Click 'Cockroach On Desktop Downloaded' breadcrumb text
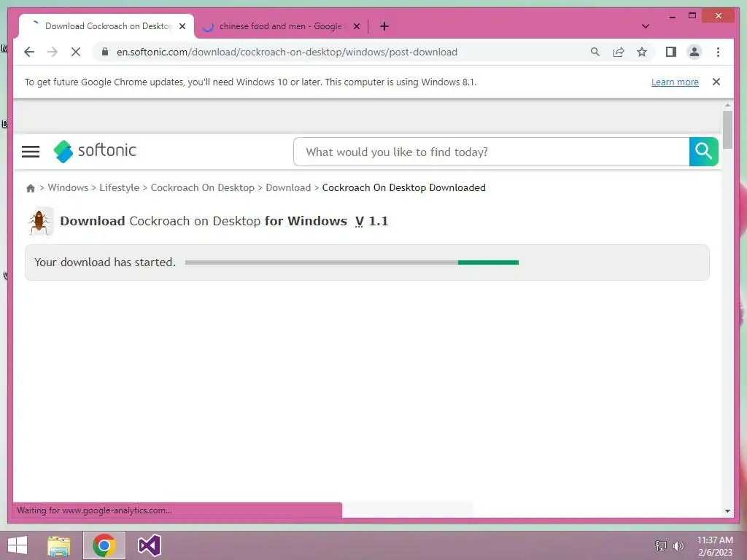747x560 pixels. (x=403, y=187)
